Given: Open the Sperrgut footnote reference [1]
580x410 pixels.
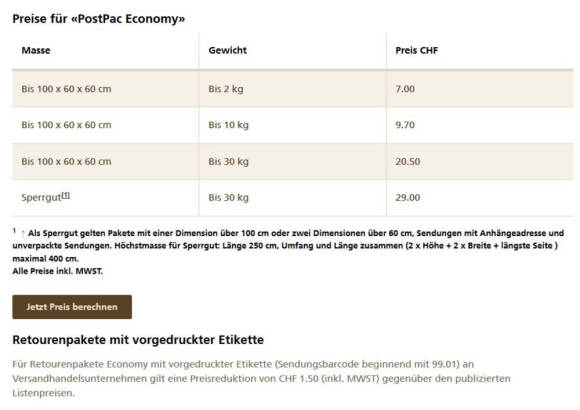Looking at the screenshot, I should coord(65,195).
